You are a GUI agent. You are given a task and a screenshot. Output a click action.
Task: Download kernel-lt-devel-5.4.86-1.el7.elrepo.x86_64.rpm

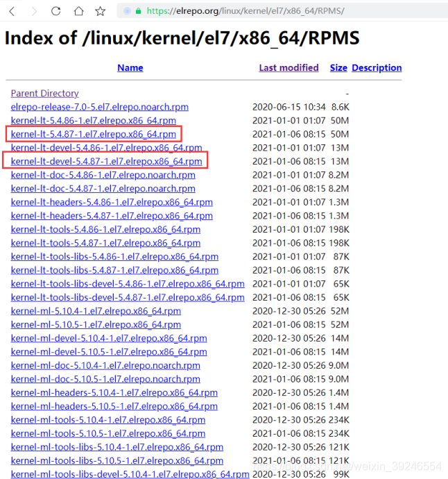pyautogui.click(x=107, y=148)
